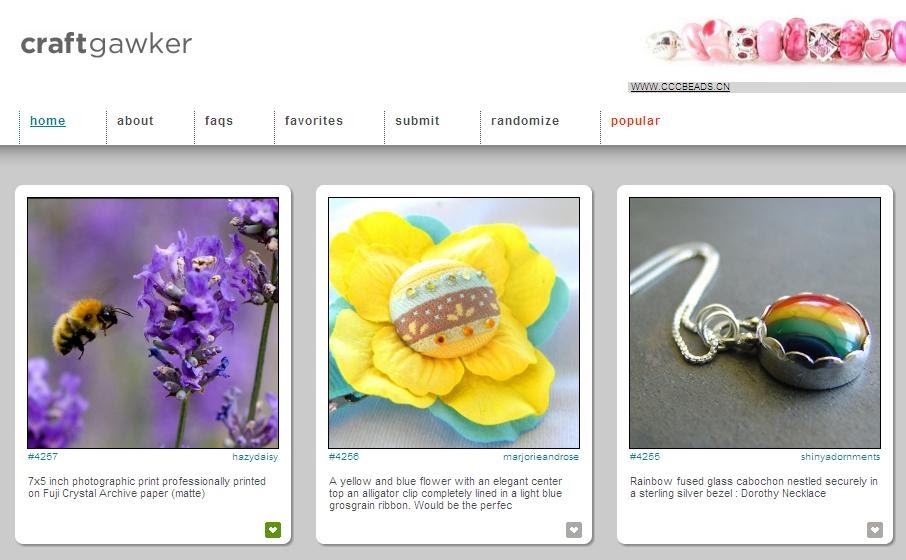Visit hazydaisy's profile link
This screenshot has height=560, width=906.
click(255, 457)
